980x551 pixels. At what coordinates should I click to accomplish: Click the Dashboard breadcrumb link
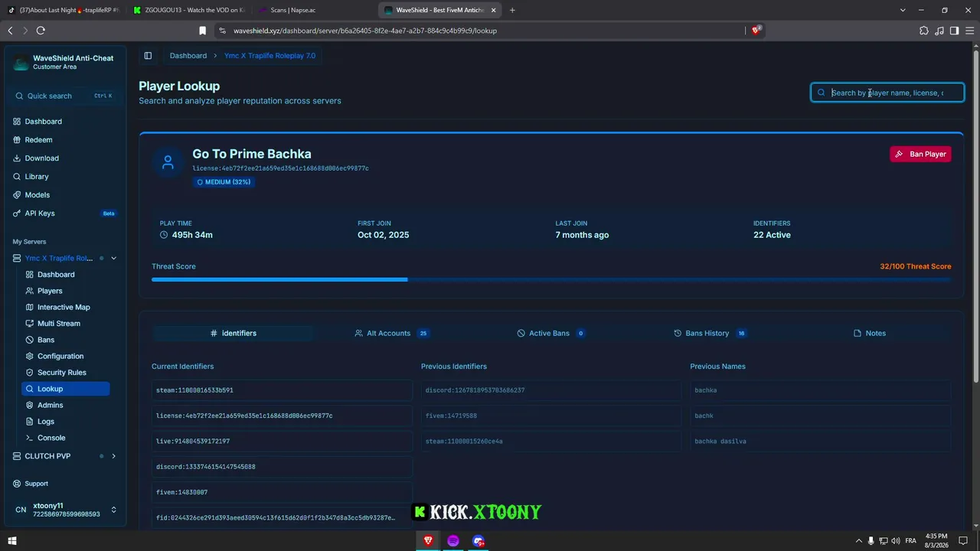(188, 56)
